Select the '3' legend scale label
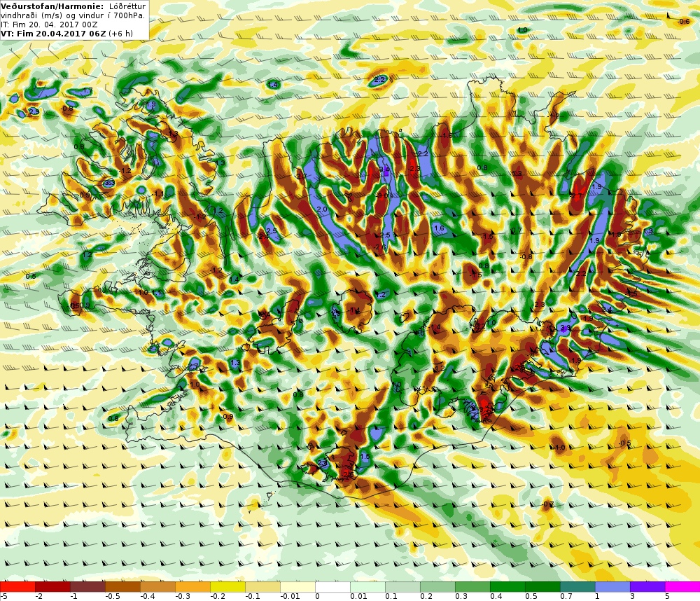The image size is (700, 601). coord(633,597)
